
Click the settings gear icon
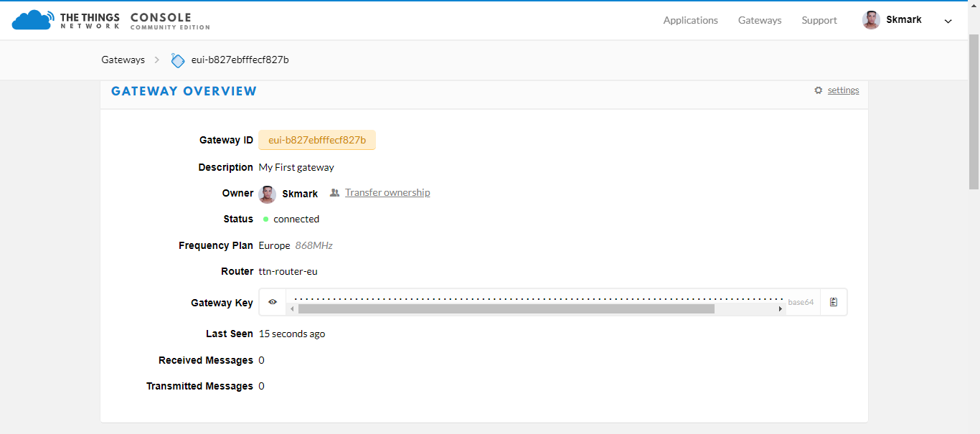[819, 90]
